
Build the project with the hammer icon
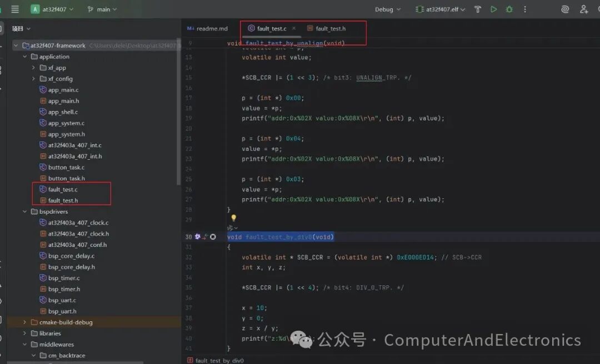coord(478,9)
